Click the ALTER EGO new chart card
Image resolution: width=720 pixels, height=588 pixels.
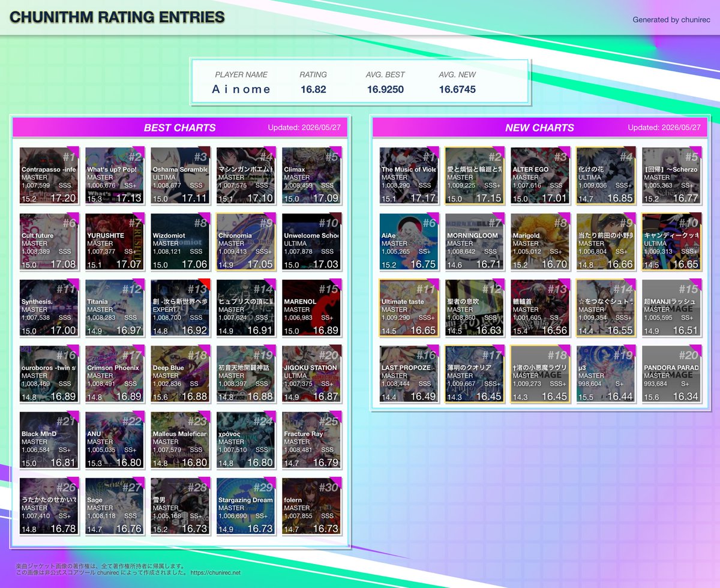pos(540,176)
